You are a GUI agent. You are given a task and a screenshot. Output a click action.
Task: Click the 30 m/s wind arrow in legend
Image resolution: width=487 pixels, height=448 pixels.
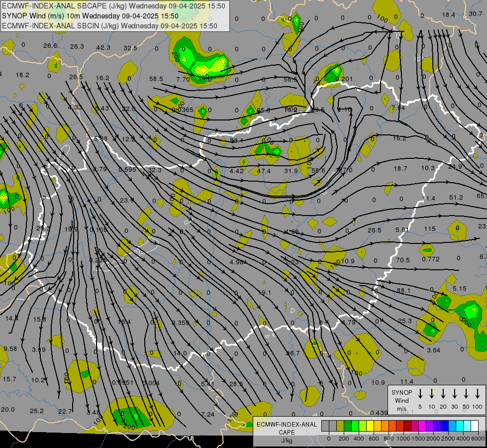point(454,394)
